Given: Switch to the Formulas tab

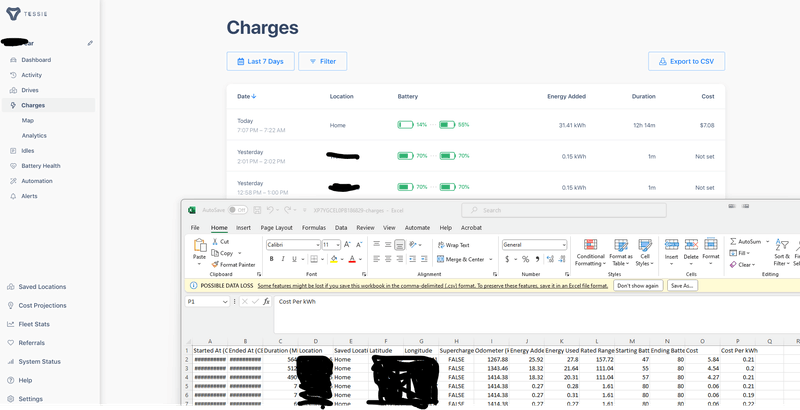Looking at the screenshot, I should click(314, 228).
